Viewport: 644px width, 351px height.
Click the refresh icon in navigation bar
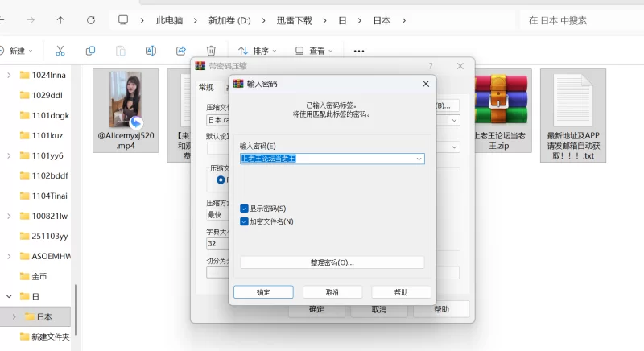click(91, 20)
